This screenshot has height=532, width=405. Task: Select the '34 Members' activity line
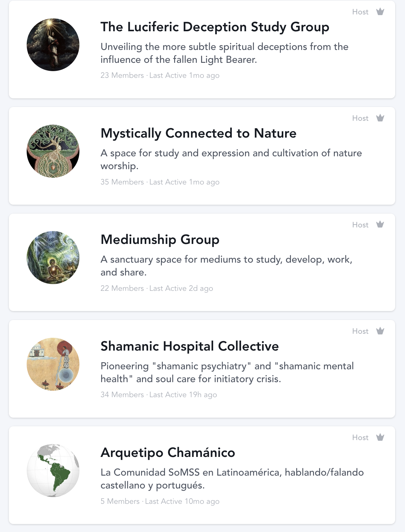pos(159,395)
